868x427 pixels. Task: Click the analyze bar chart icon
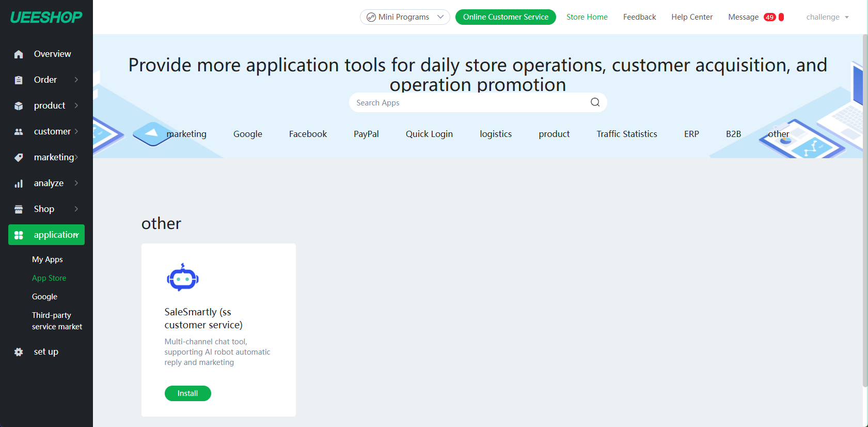(x=19, y=184)
